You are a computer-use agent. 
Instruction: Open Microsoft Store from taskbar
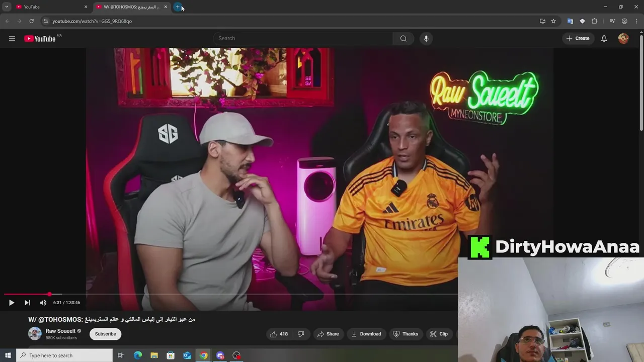pos(171,355)
